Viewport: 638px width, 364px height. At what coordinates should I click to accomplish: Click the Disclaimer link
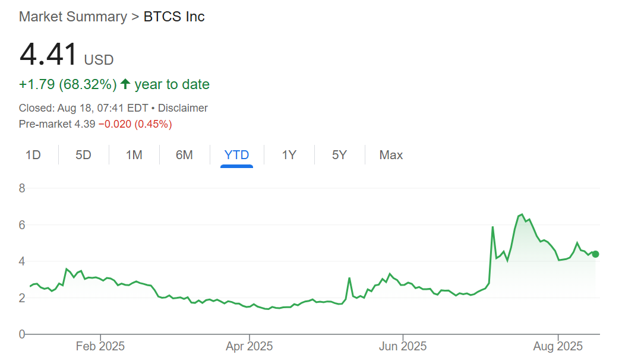pyautogui.click(x=184, y=108)
